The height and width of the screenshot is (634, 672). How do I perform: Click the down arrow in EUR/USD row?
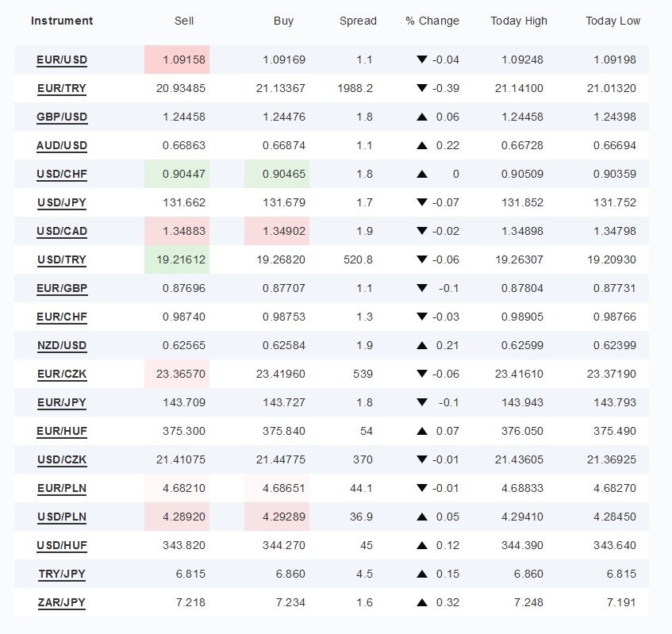click(422, 60)
